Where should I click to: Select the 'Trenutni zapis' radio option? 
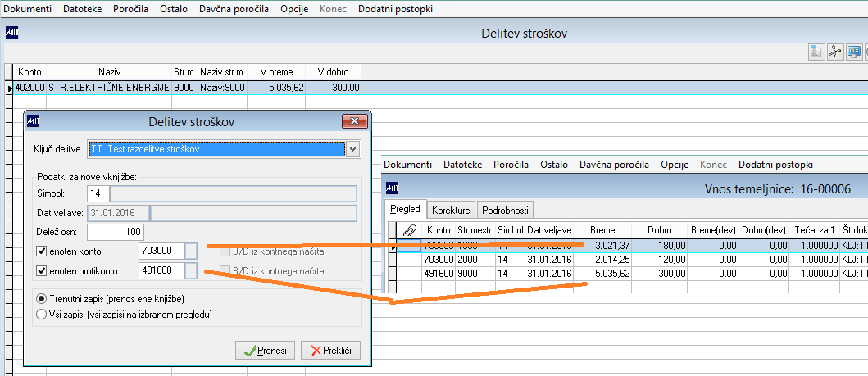pyautogui.click(x=41, y=299)
